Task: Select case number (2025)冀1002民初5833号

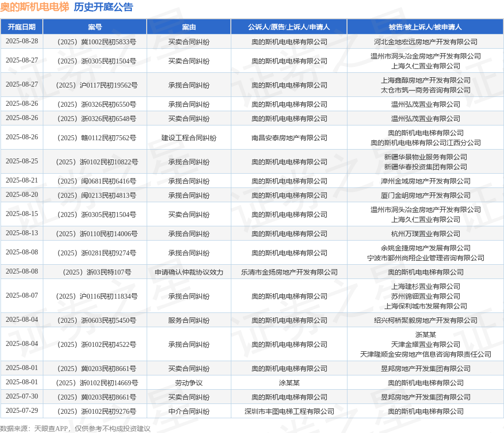Action: click(x=96, y=42)
